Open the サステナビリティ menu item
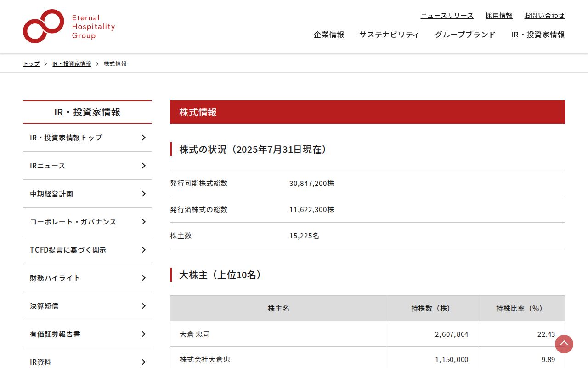 coord(389,34)
